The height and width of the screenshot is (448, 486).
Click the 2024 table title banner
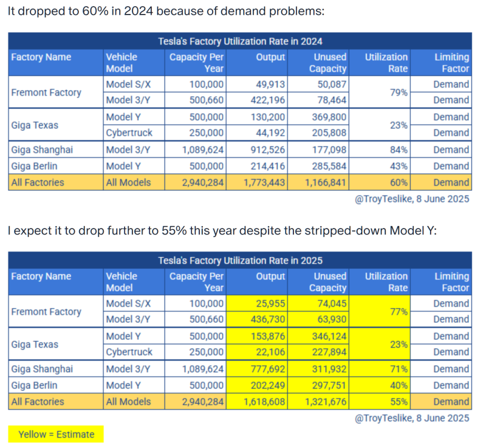coord(240,41)
